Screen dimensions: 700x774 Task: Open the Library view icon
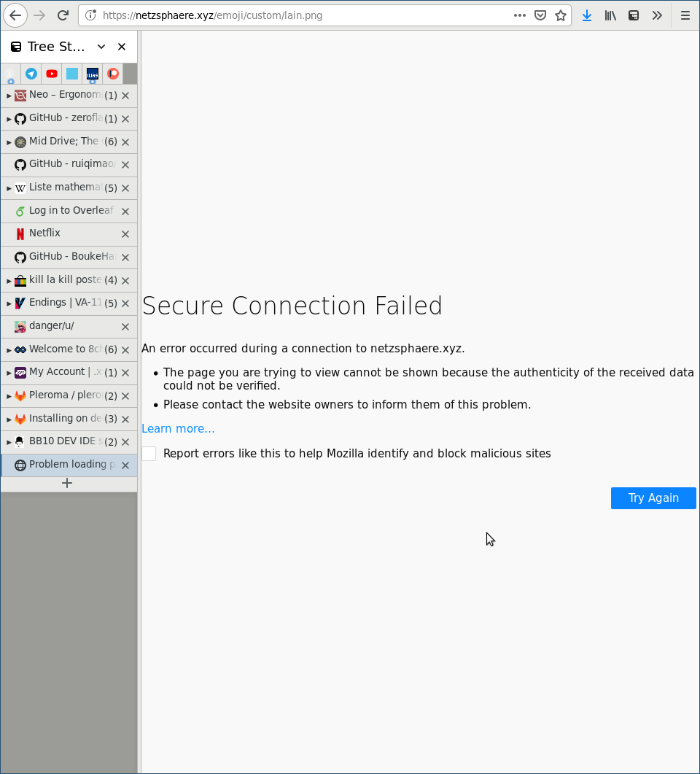click(x=610, y=15)
